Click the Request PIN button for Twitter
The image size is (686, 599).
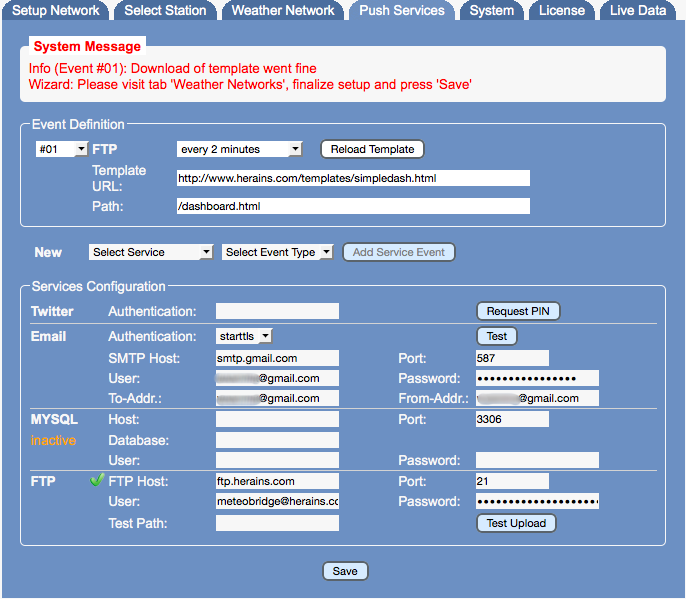[517, 311]
